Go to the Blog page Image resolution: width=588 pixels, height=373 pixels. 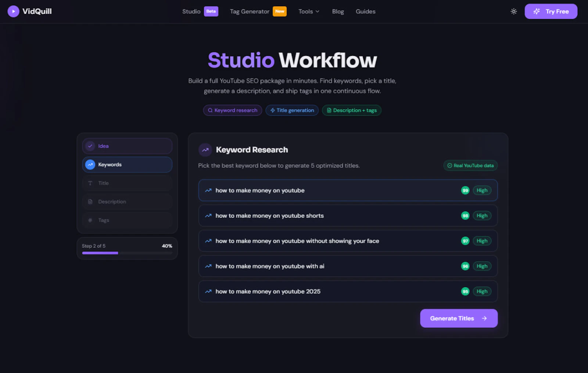[338, 11]
